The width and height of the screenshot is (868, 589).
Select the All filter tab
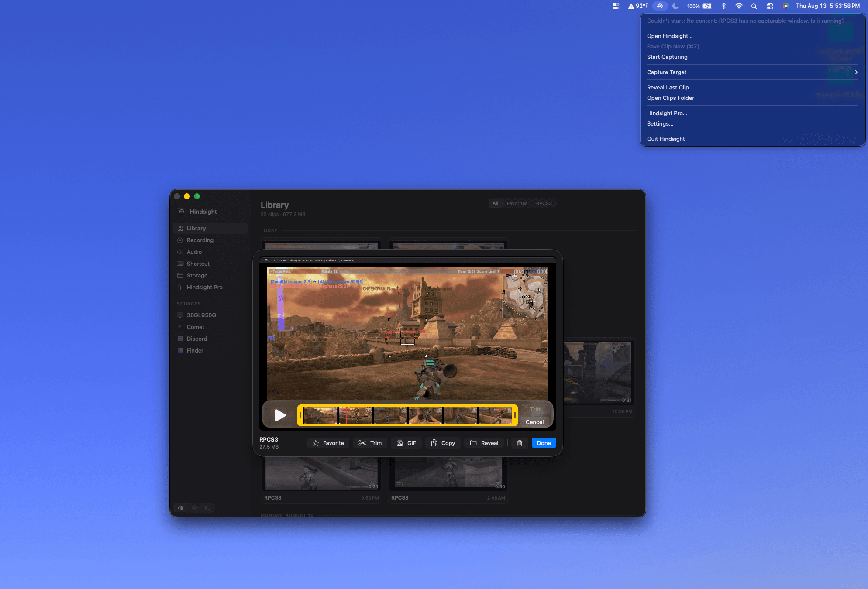click(496, 203)
